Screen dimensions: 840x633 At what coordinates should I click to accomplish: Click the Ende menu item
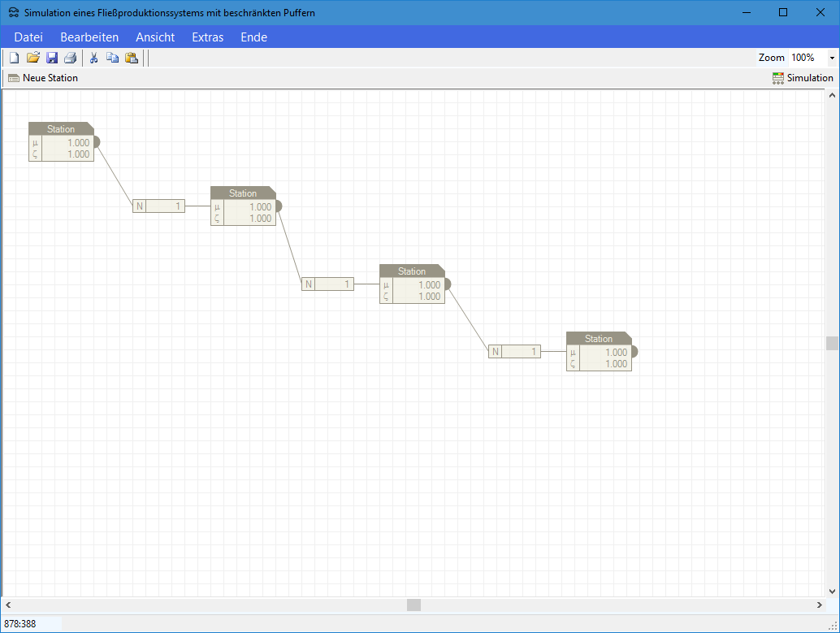point(253,37)
